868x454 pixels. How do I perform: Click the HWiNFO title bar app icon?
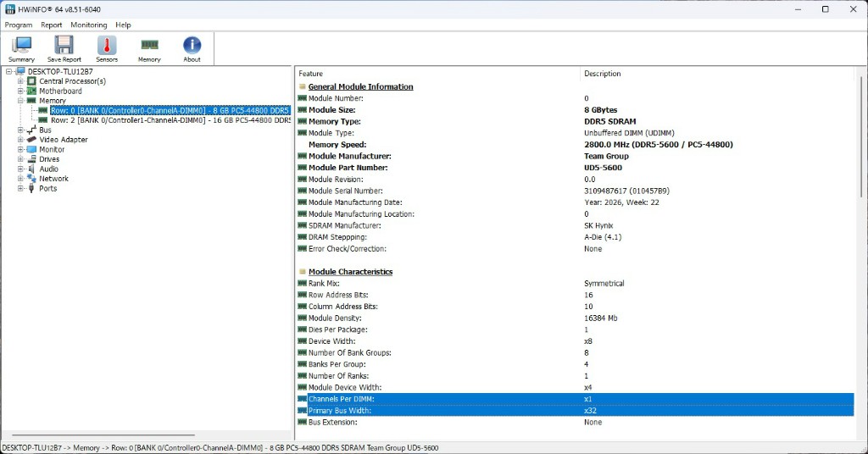pos(10,9)
